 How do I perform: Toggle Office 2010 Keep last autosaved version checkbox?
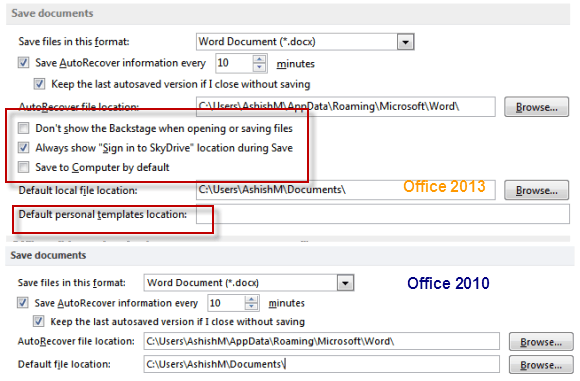[x=38, y=321]
